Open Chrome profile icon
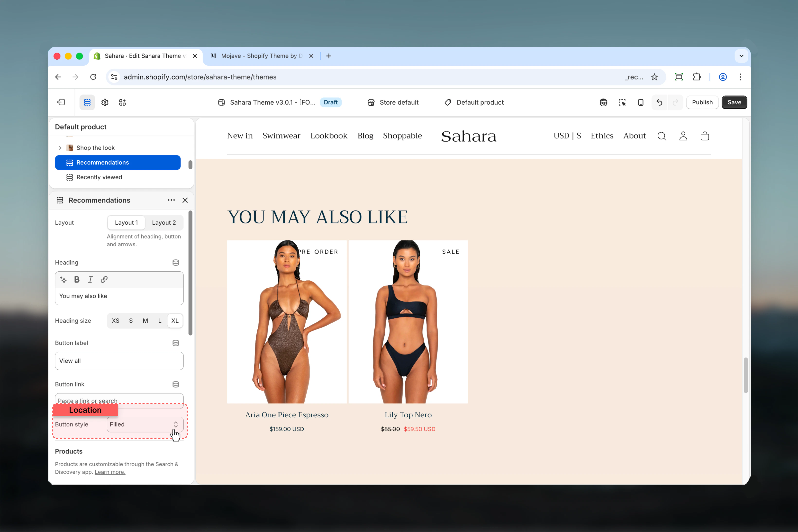The height and width of the screenshot is (532, 798). tap(723, 77)
